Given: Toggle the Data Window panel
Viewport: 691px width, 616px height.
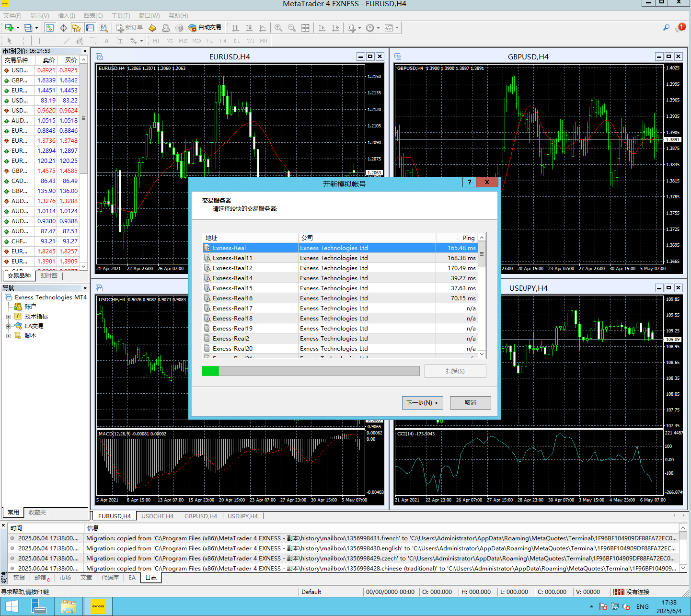Looking at the screenshot, I should (63, 28).
